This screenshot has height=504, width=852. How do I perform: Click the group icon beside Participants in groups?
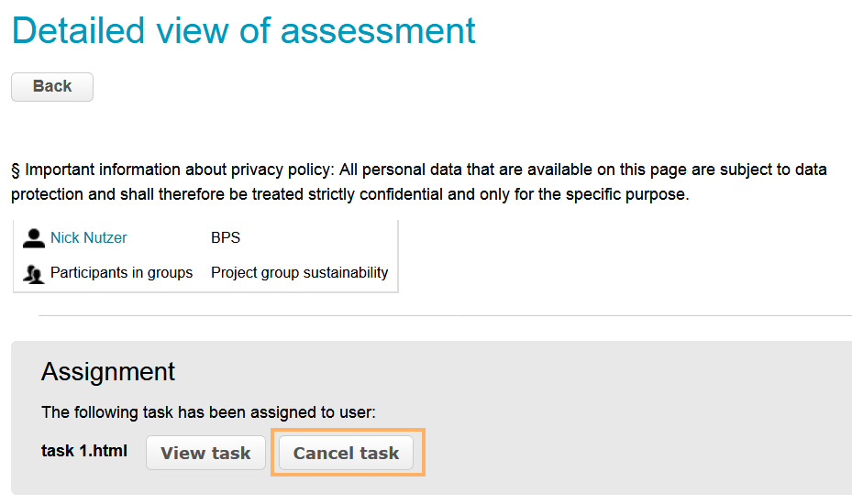34,273
